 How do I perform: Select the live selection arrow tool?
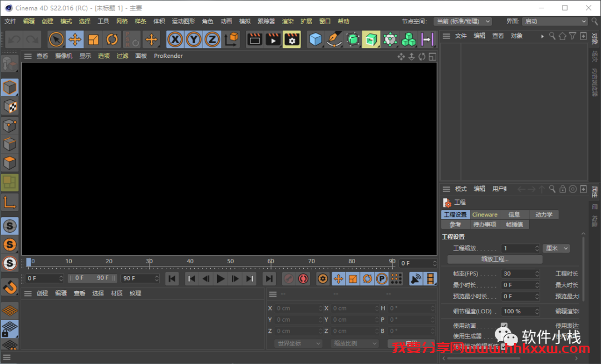point(56,40)
